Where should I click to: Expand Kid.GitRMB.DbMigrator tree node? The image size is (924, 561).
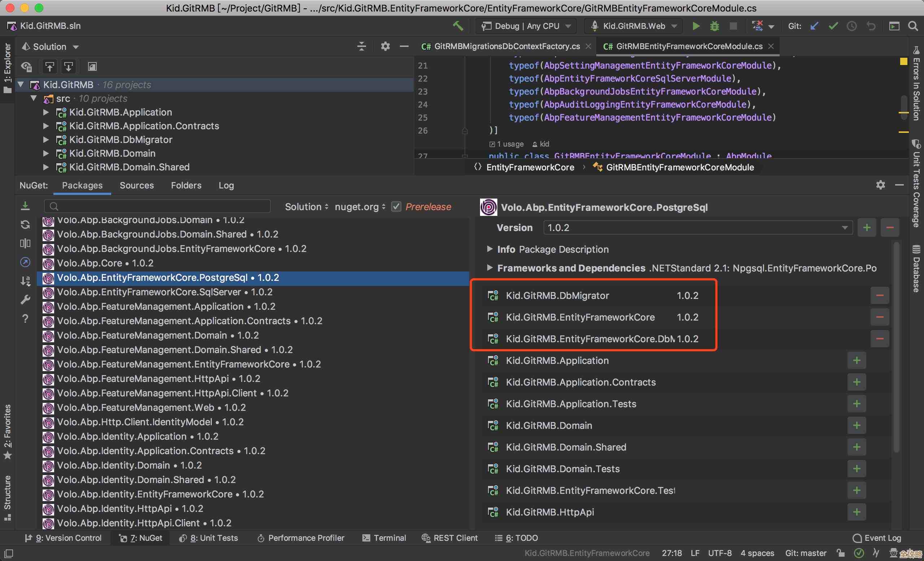point(46,139)
